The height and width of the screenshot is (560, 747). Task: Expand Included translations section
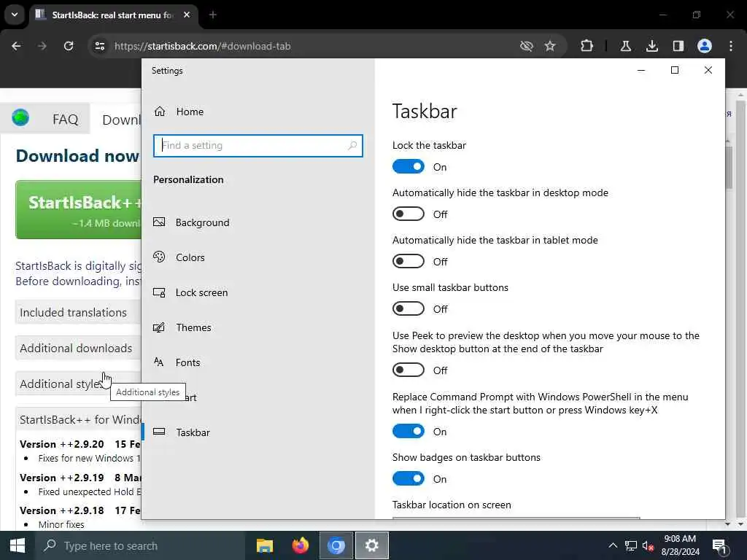(x=79, y=312)
